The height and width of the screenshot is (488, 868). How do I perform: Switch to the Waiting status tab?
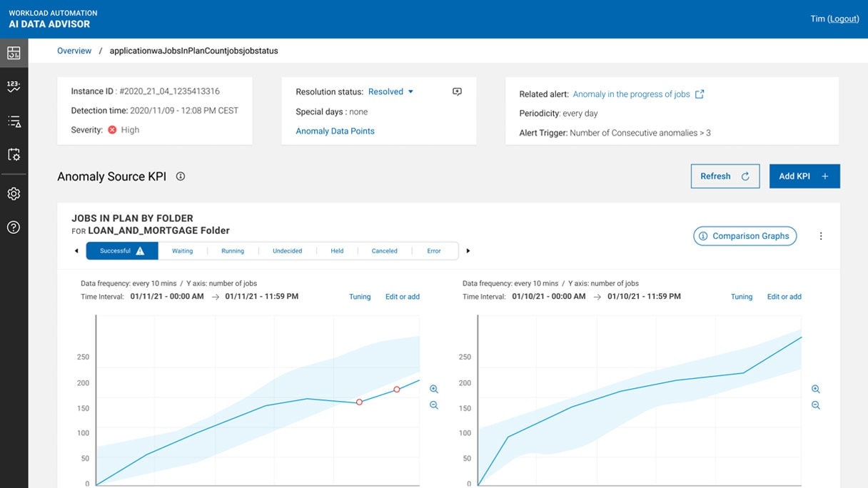[182, 250]
